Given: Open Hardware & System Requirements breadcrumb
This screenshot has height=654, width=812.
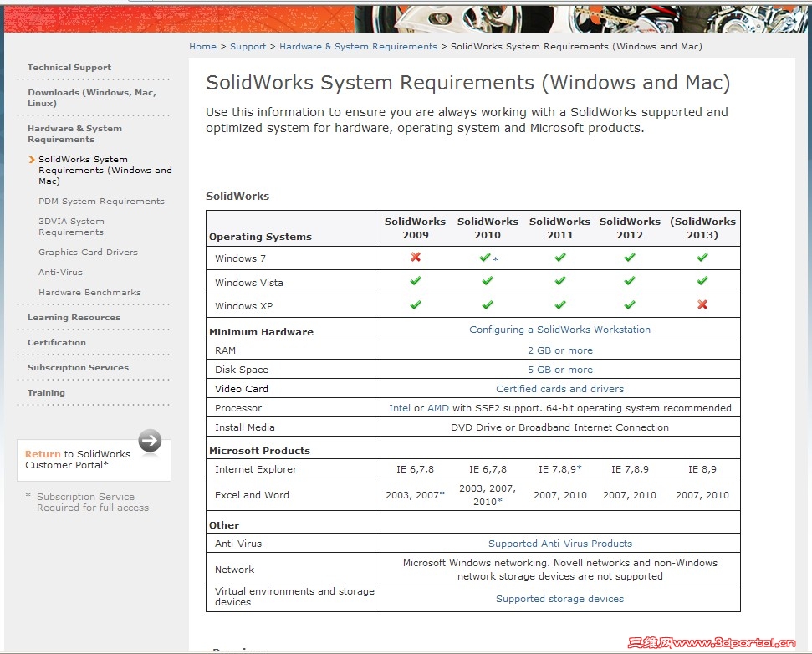Looking at the screenshot, I should [x=359, y=47].
